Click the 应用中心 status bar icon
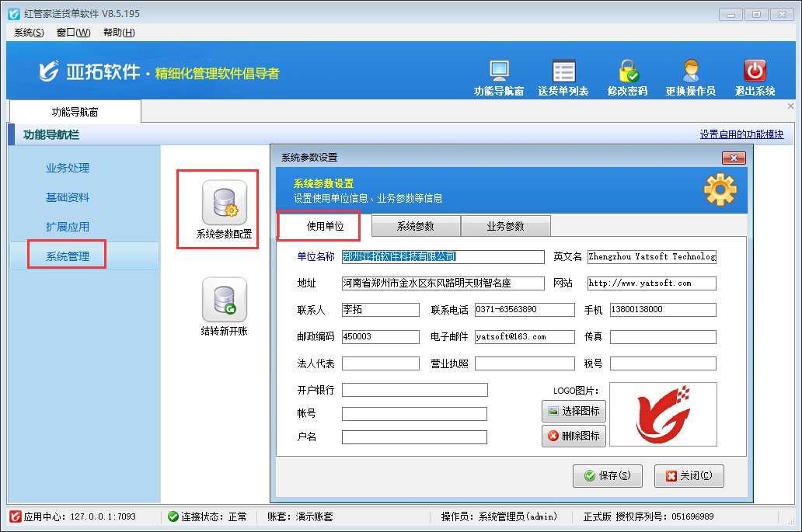Viewport: 802px width, 532px height. (x=16, y=516)
